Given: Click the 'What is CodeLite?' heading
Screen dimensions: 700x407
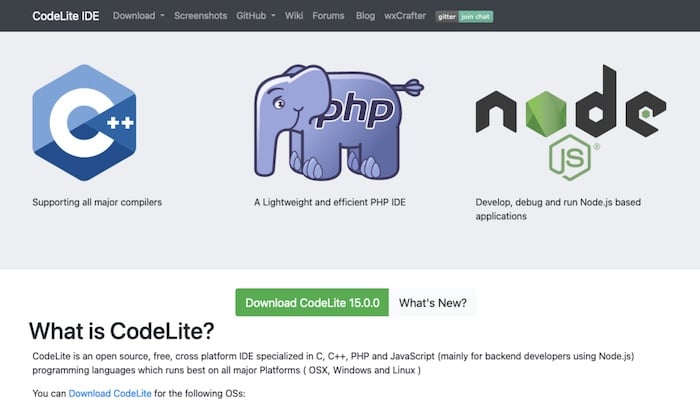Looking at the screenshot, I should coord(121,331).
